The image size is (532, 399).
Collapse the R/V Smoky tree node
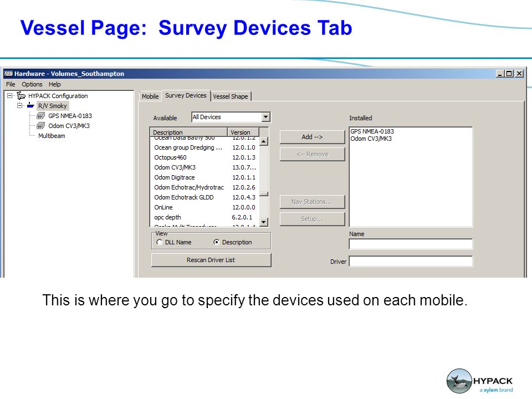20,105
